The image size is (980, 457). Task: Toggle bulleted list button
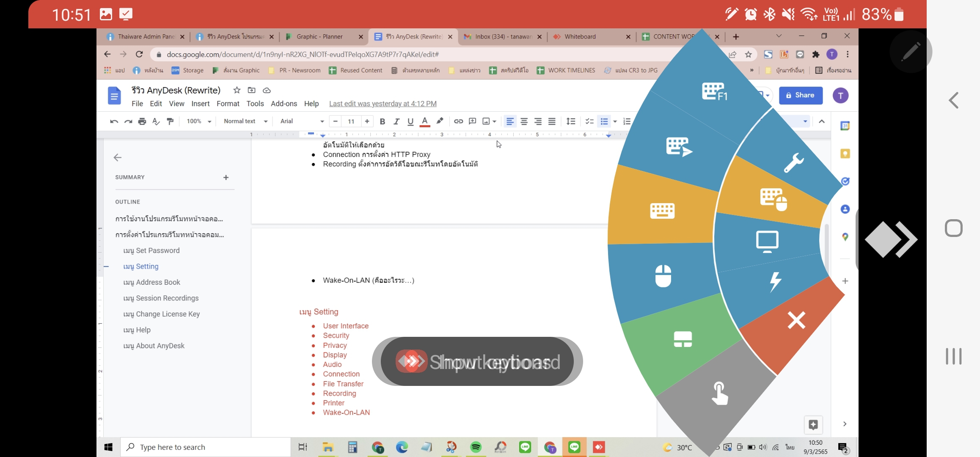[x=604, y=121]
